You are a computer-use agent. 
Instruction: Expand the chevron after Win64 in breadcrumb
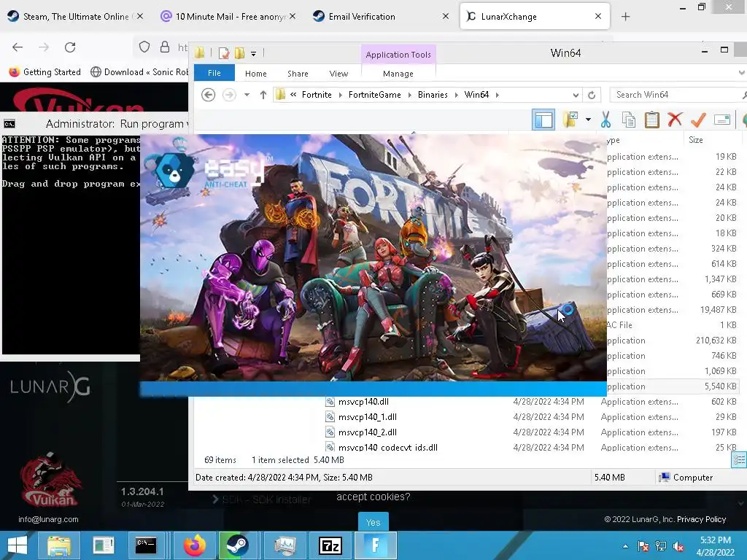(x=498, y=95)
